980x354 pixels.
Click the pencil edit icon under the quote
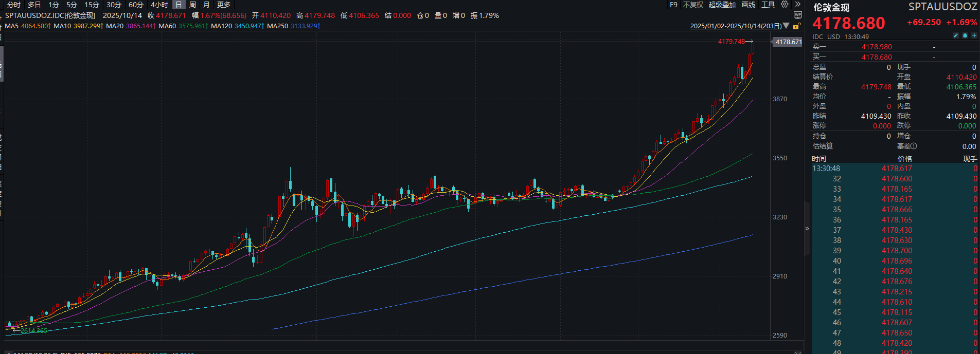[956, 36]
